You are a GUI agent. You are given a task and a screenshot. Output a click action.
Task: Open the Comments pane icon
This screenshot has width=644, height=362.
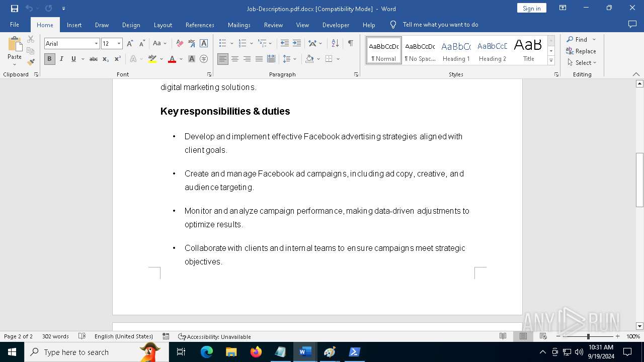[x=632, y=25]
